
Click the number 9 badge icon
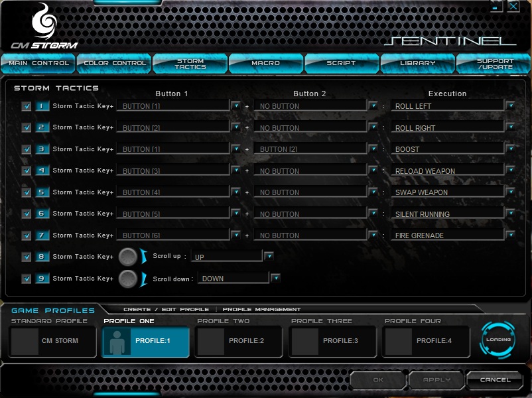pyautogui.click(x=42, y=278)
